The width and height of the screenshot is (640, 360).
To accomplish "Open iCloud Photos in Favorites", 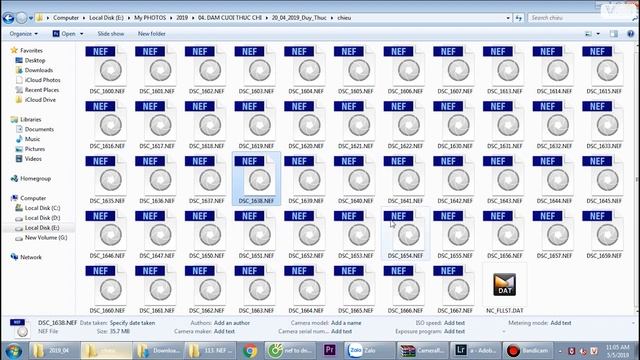I will pos(42,80).
